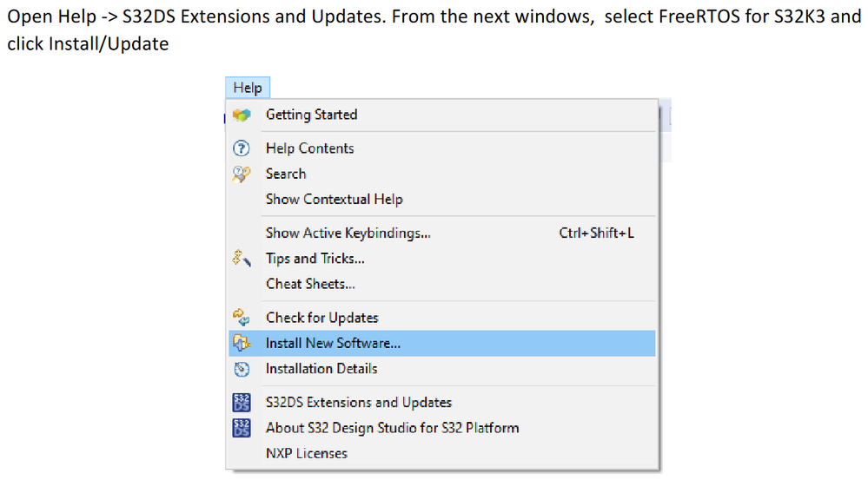Choose Show Contextual Help
The image size is (868, 480).
coord(334,199)
